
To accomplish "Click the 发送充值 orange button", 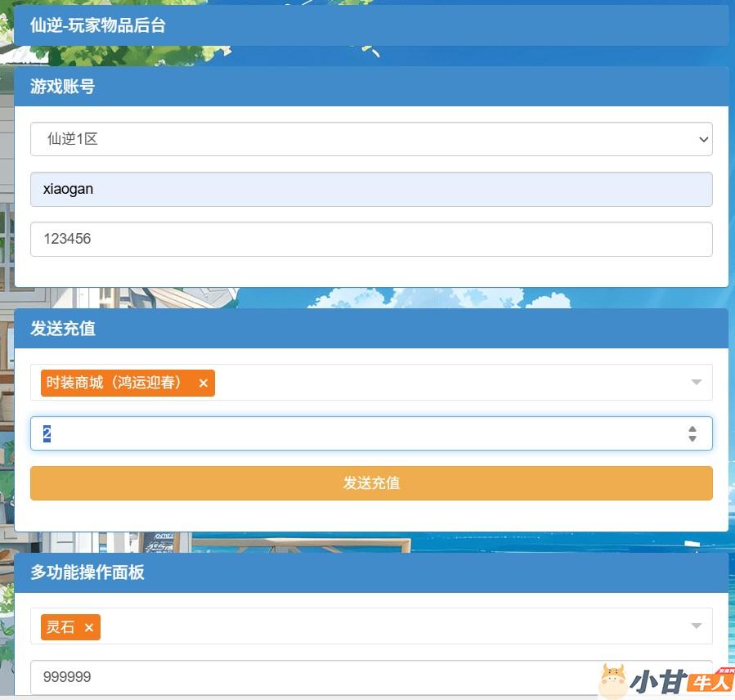I will pos(371,483).
